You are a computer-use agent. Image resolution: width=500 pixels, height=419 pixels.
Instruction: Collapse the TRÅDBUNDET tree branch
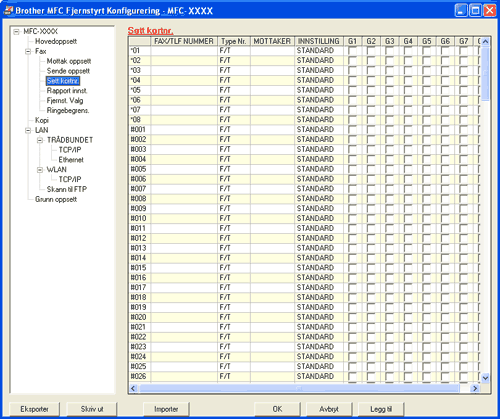[40, 140]
